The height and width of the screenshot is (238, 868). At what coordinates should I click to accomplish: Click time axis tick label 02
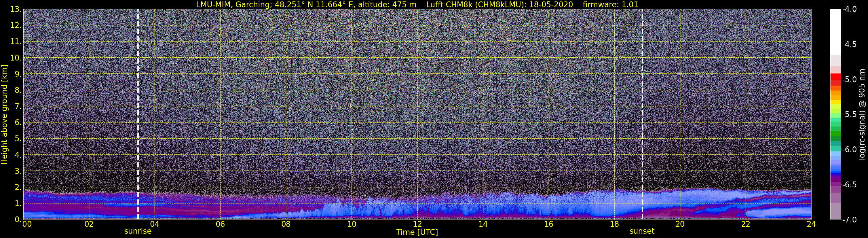pos(89,224)
